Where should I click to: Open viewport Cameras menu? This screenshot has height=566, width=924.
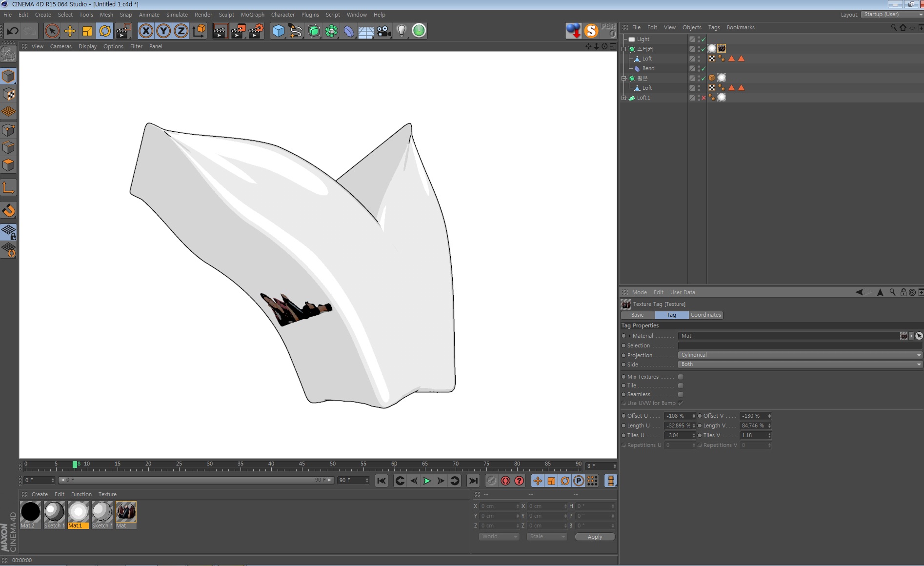coord(61,46)
